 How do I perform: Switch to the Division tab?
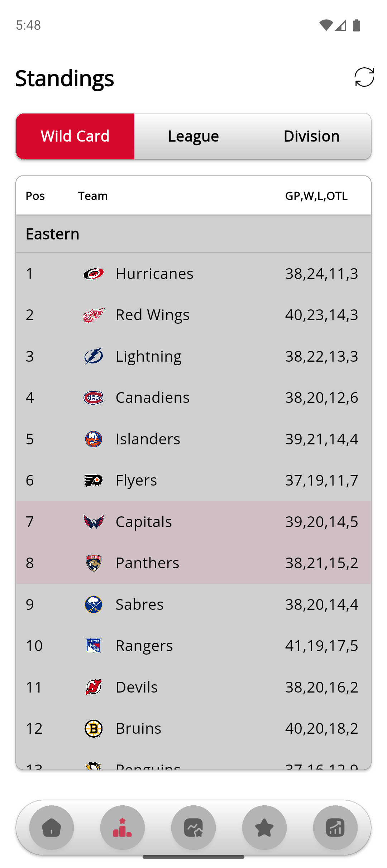point(311,136)
